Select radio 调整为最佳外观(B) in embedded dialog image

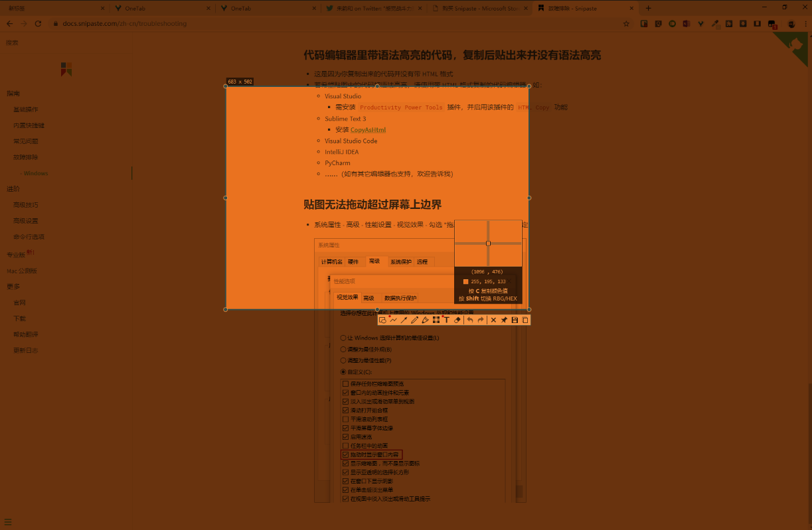click(343, 349)
